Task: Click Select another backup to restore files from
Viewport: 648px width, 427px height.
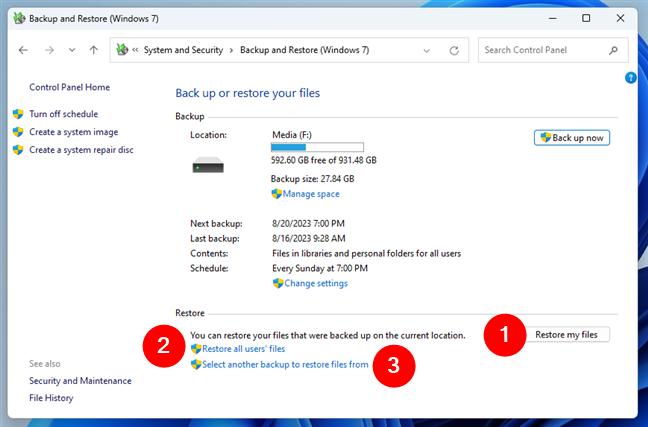Action: 285,365
